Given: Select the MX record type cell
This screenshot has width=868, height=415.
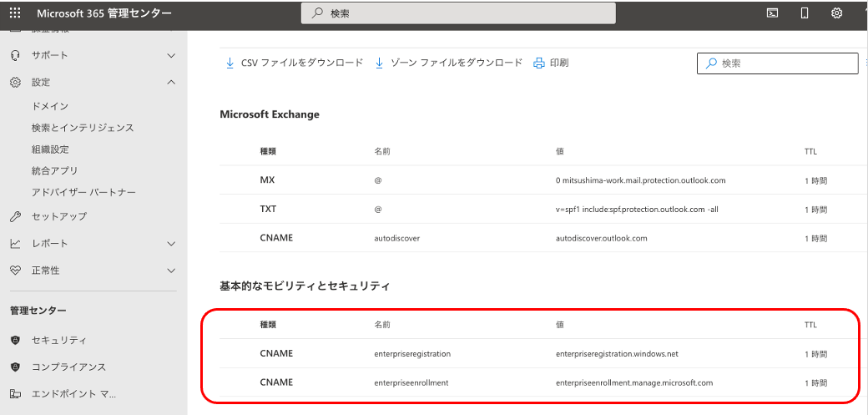Looking at the screenshot, I should (267, 180).
